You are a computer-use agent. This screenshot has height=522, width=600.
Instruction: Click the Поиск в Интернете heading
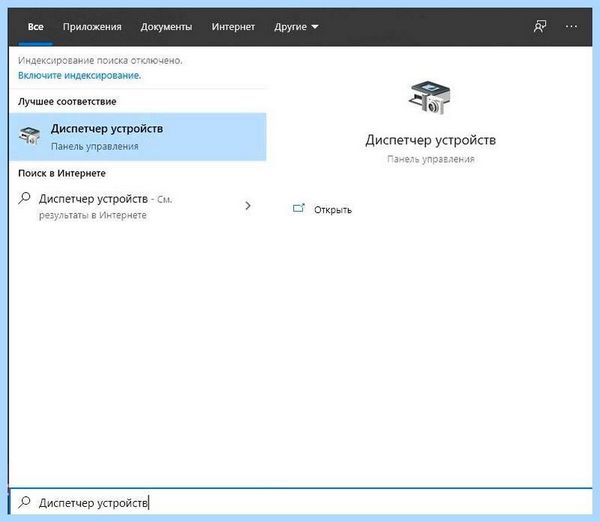(62, 173)
